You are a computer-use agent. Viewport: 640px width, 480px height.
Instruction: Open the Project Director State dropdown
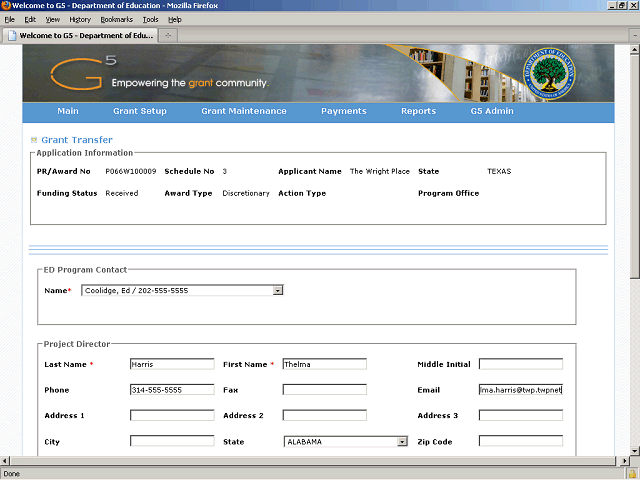pyautogui.click(x=402, y=442)
